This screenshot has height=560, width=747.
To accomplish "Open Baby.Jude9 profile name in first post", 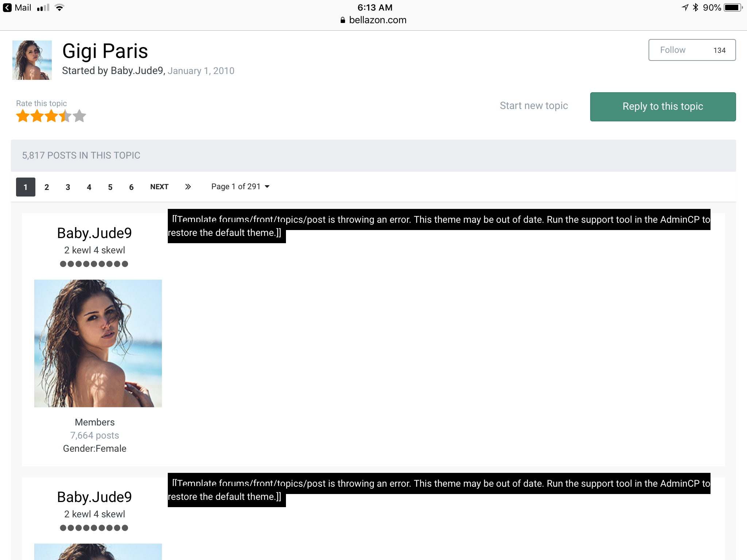I will [x=94, y=233].
